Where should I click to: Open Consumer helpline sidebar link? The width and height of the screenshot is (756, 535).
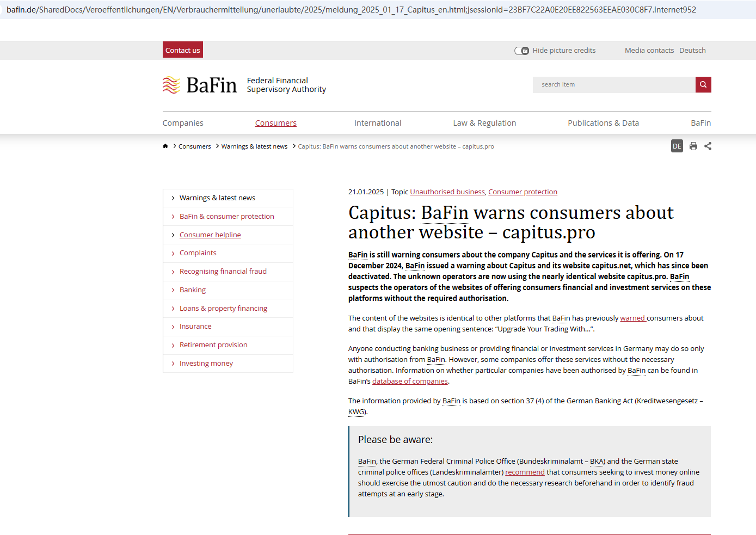(x=210, y=235)
